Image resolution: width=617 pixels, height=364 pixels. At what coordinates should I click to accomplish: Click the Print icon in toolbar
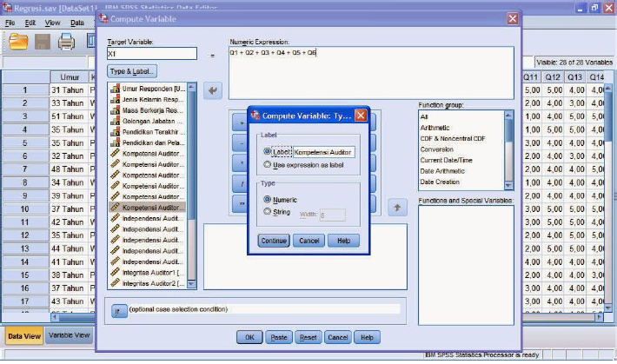66,41
